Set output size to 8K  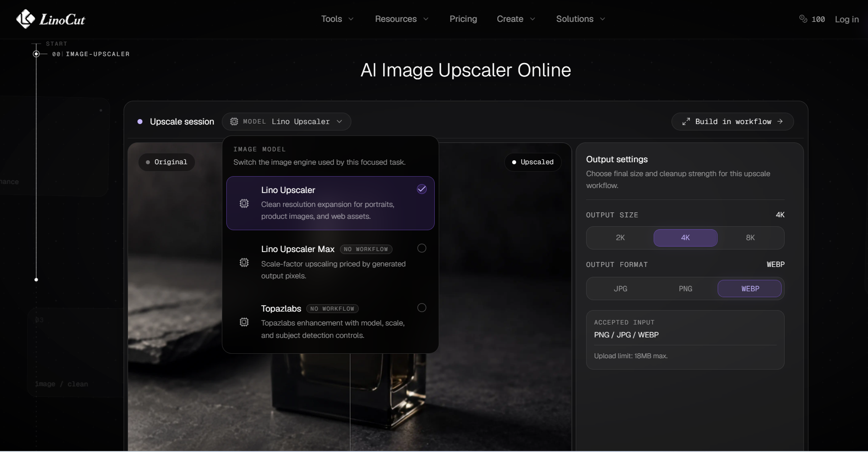[750, 238]
